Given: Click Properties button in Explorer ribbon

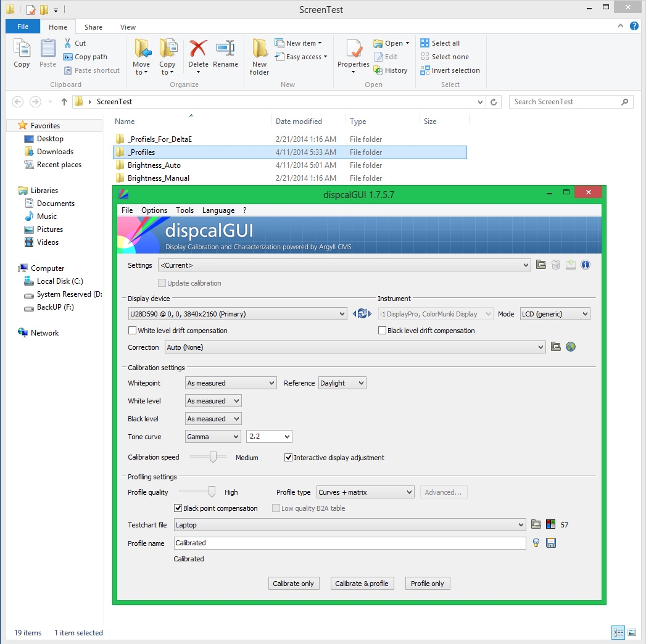Looking at the screenshot, I should [353, 56].
